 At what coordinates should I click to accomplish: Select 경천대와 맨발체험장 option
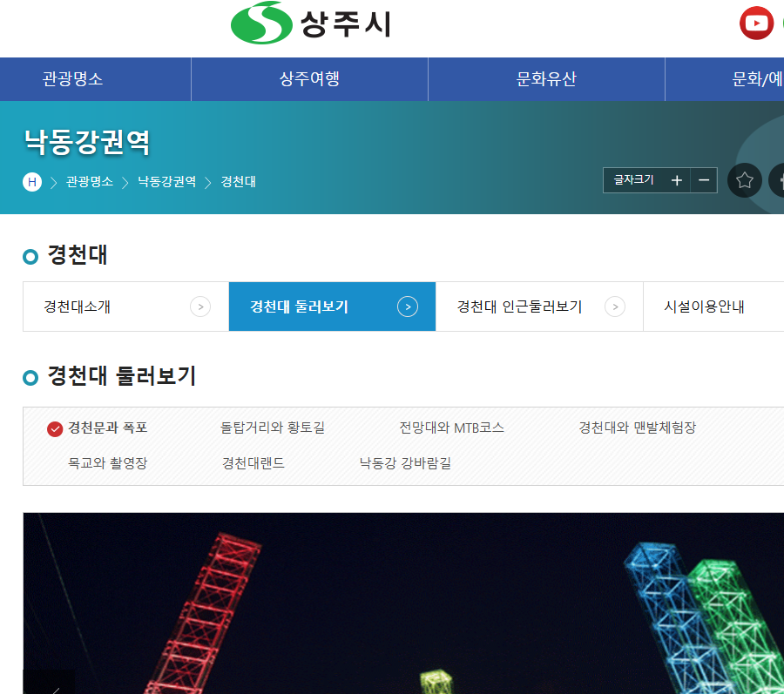click(638, 428)
